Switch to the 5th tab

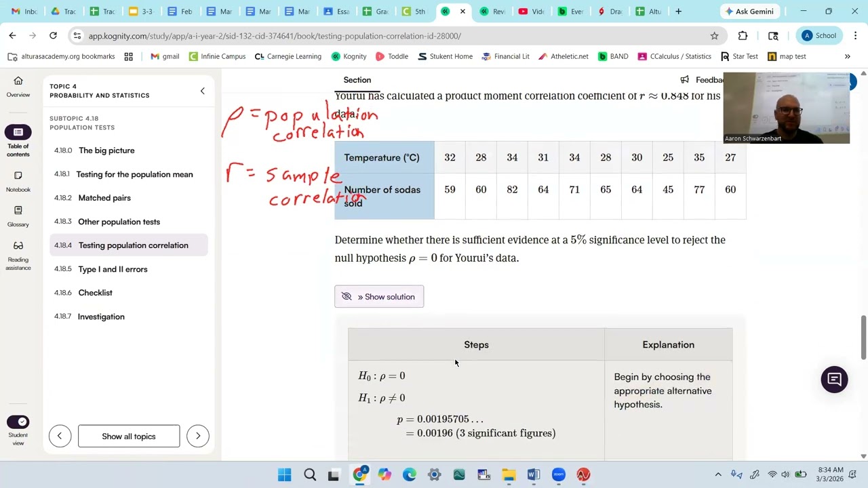click(x=414, y=12)
